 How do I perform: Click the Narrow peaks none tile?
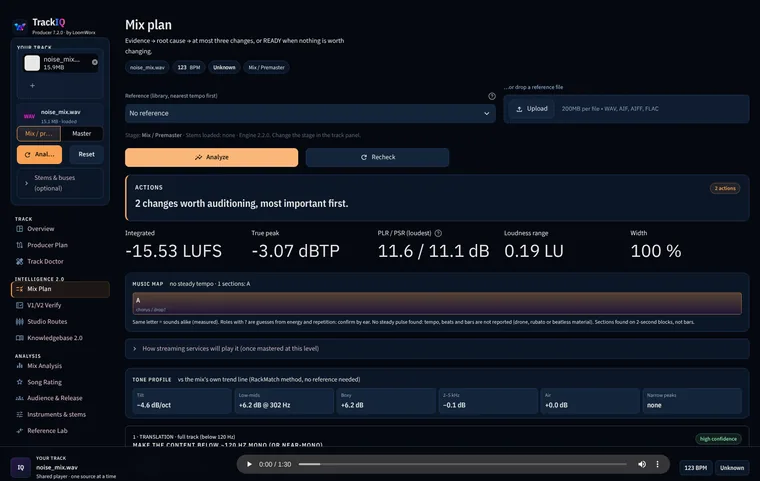(692, 401)
